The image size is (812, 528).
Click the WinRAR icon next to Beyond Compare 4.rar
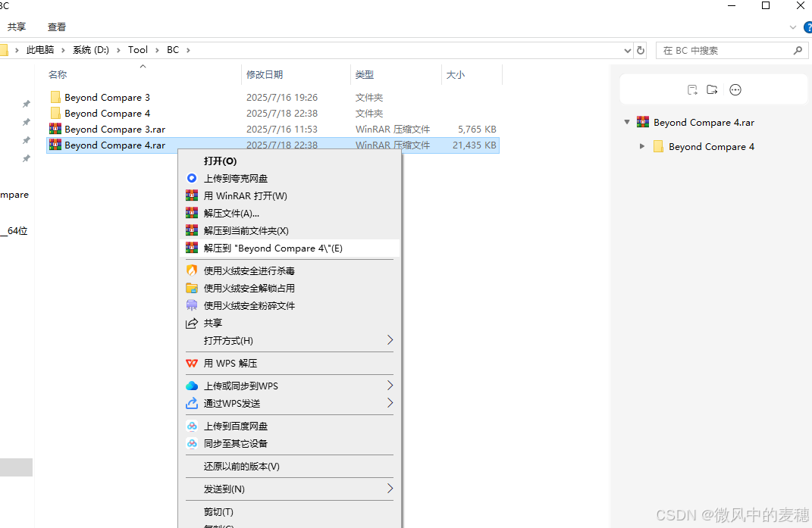(x=55, y=145)
